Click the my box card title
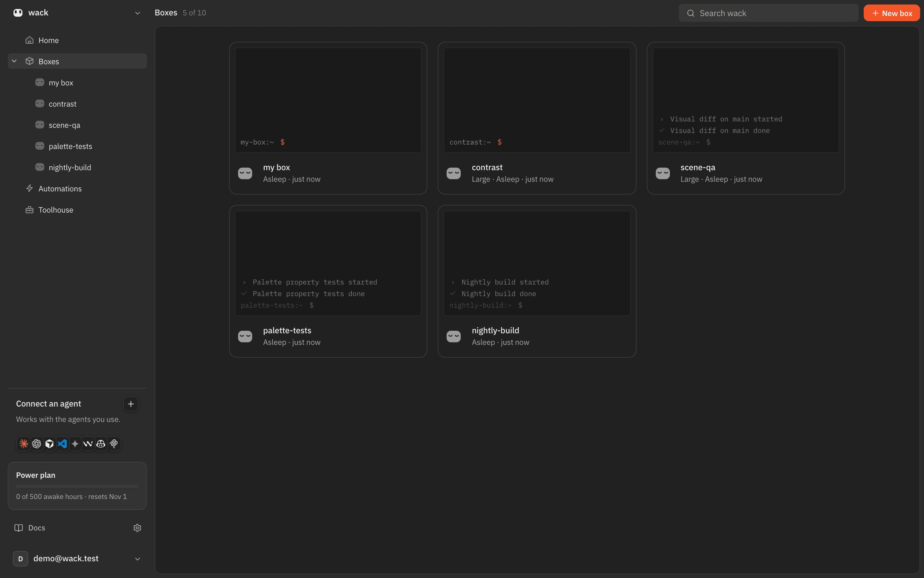This screenshot has height=578, width=924. [x=277, y=167]
